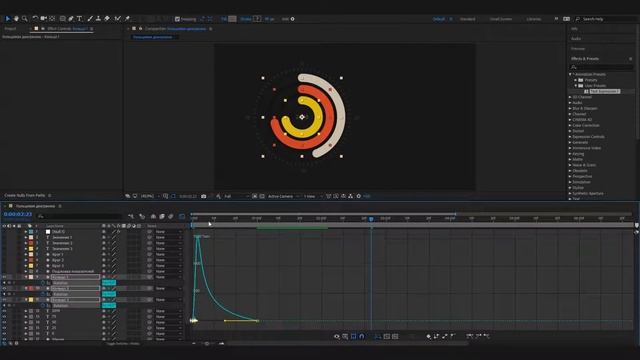Select the Hand tool
The height and width of the screenshot is (360, 640).
pos(16,19)
